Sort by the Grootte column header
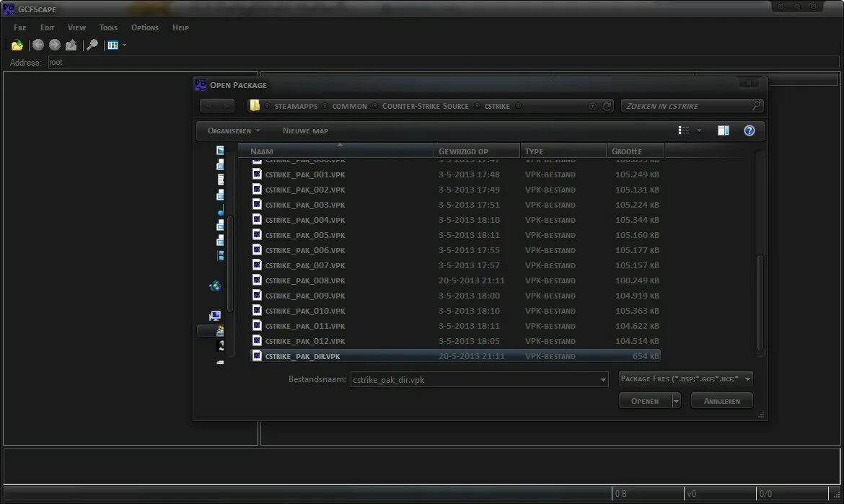Image resolution: width=844 pixels, height=504 pixels. pos(636,151)
